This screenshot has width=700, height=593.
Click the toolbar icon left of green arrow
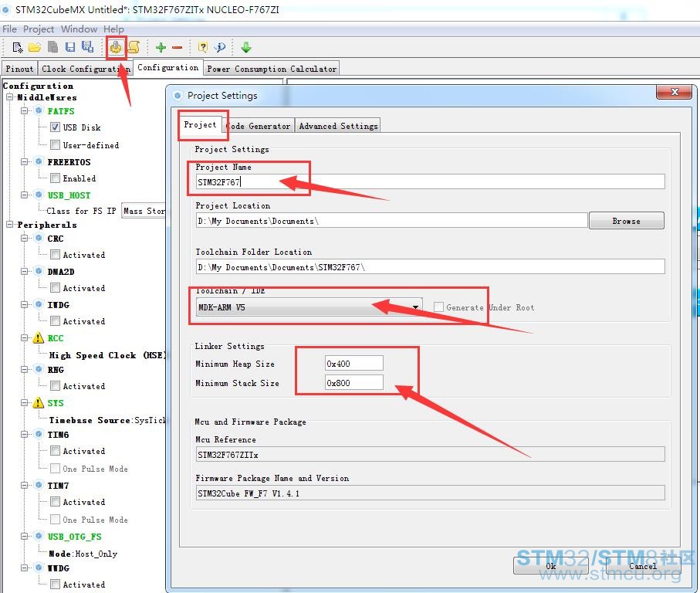pos(220,47)
